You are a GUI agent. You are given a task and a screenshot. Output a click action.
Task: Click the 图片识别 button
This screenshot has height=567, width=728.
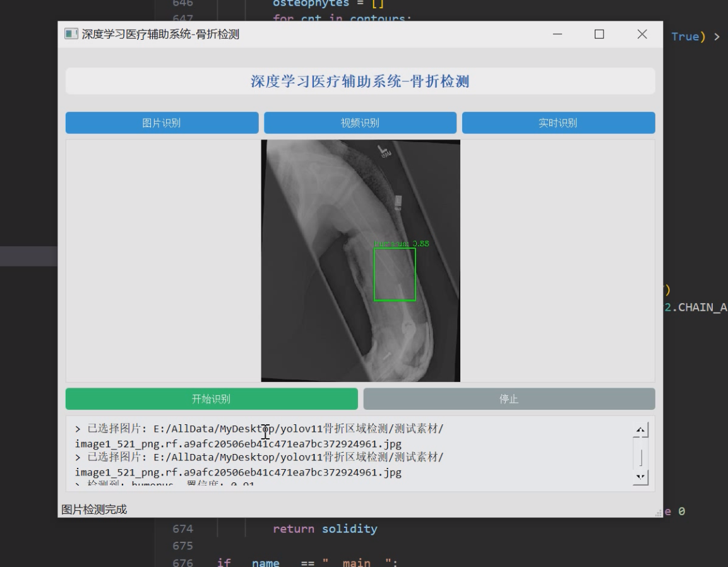click(162, 122)
